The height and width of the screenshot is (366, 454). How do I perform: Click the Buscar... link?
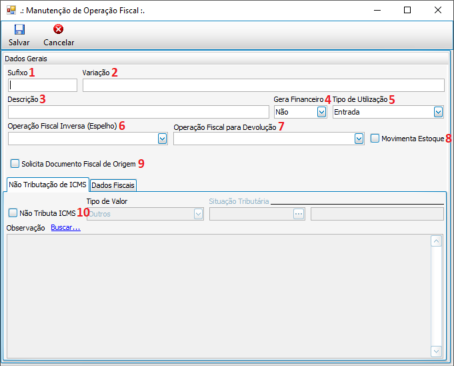click(66, 228)
